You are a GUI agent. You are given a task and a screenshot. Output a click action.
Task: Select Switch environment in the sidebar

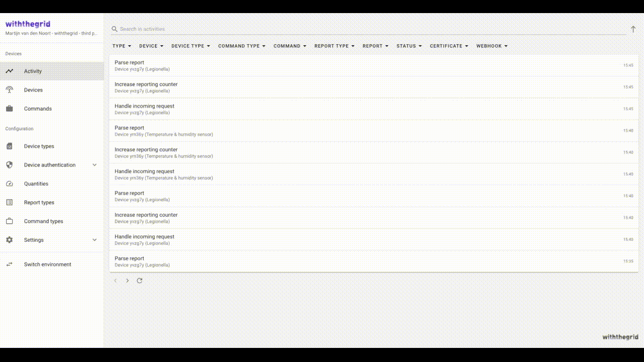pyautogui.click(x=47, y=264)
